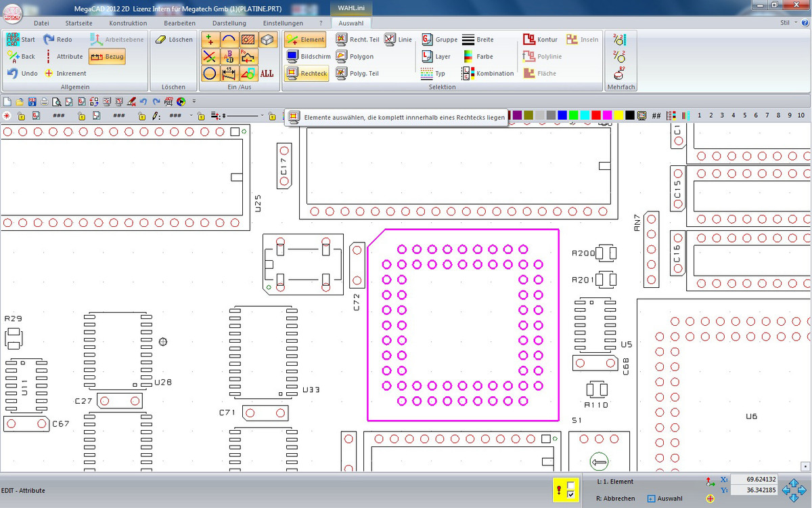Viewport: 812px width, 508px height.
Task: Click Redo in the Allgemein ribbon group
Action: tap(58, 39)
